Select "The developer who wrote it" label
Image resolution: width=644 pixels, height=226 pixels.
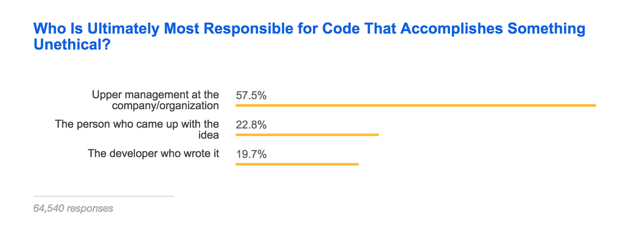pos(154,153)
